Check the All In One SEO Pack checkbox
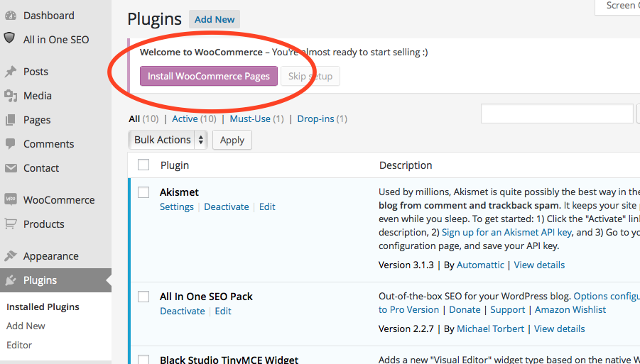Screen dimensions: 640x364 143,297
